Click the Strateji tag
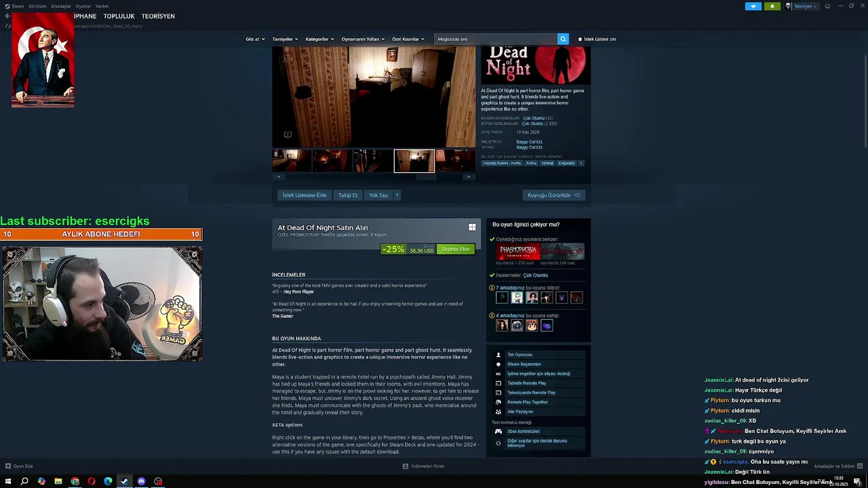868x488 pixels. point(547,163)
